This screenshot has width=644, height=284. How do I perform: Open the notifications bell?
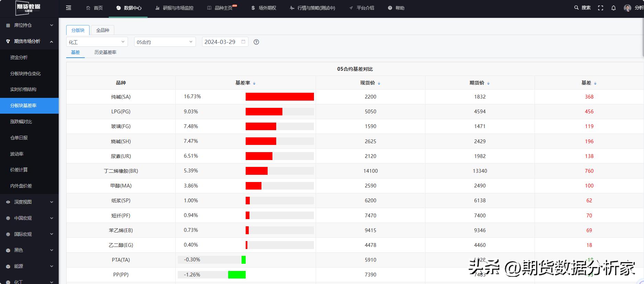613,8
